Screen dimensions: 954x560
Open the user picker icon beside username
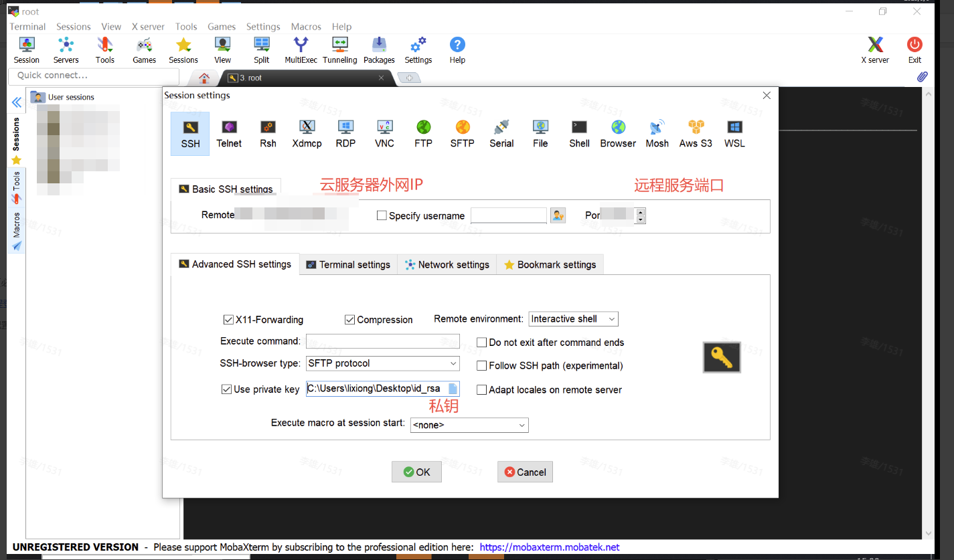(558, 215)
